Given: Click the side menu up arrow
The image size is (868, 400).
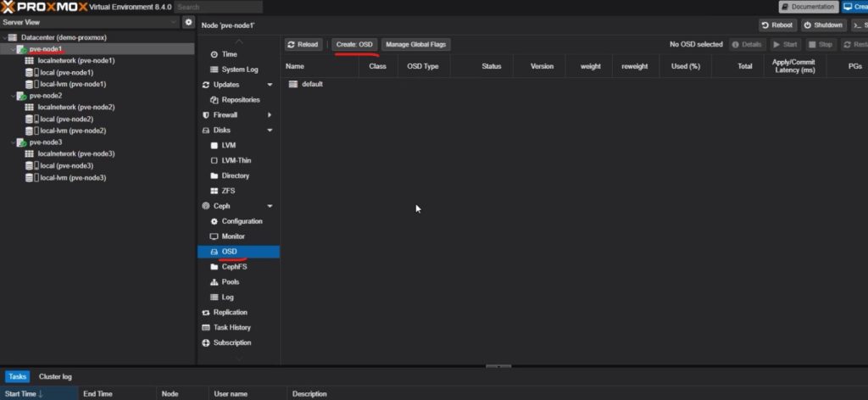Looking at the screenshot, I should [x=238, y=42].
